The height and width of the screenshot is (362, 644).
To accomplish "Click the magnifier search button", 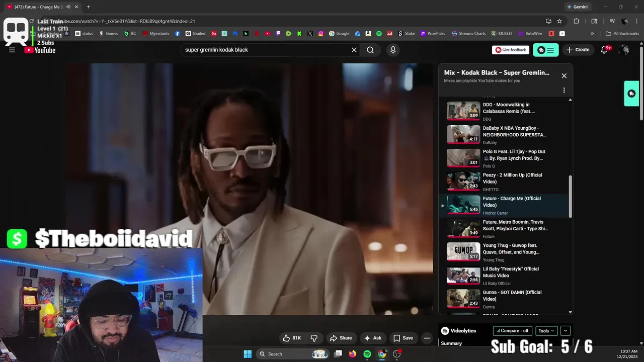I will coord(370,50).
